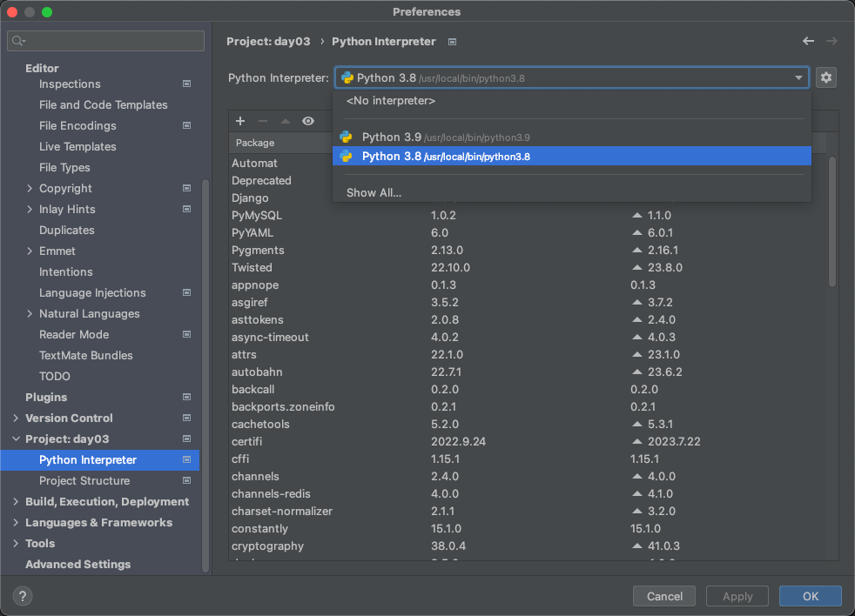
Task: Click the package list vertical scrollbar
Action: (x=832, y=222)
